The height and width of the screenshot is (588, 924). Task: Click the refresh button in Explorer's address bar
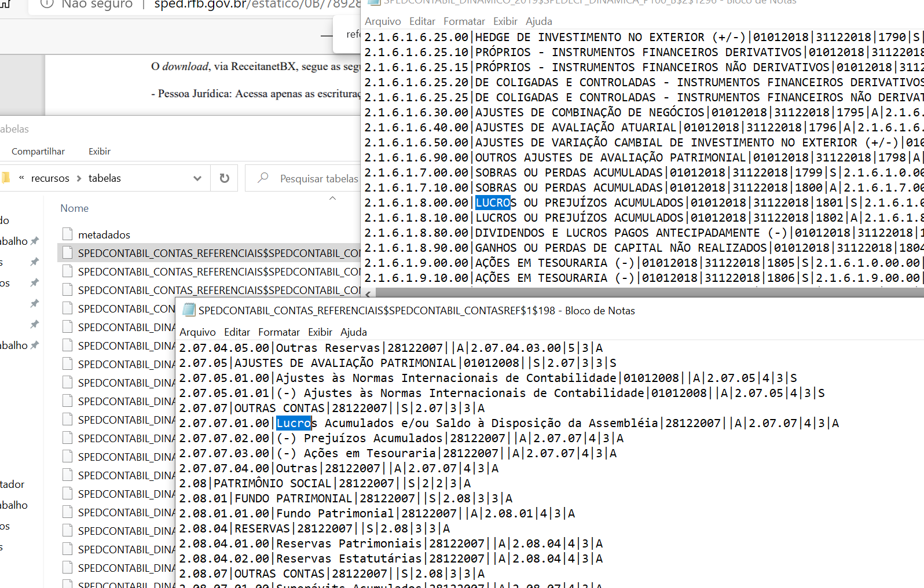point(225,178)
